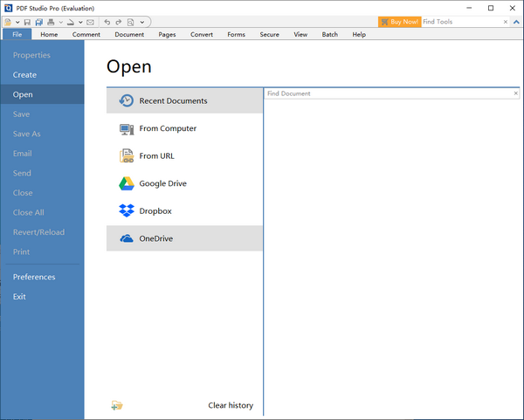
Task: Open the Secure ribbon tab
Action: (270, 35)
